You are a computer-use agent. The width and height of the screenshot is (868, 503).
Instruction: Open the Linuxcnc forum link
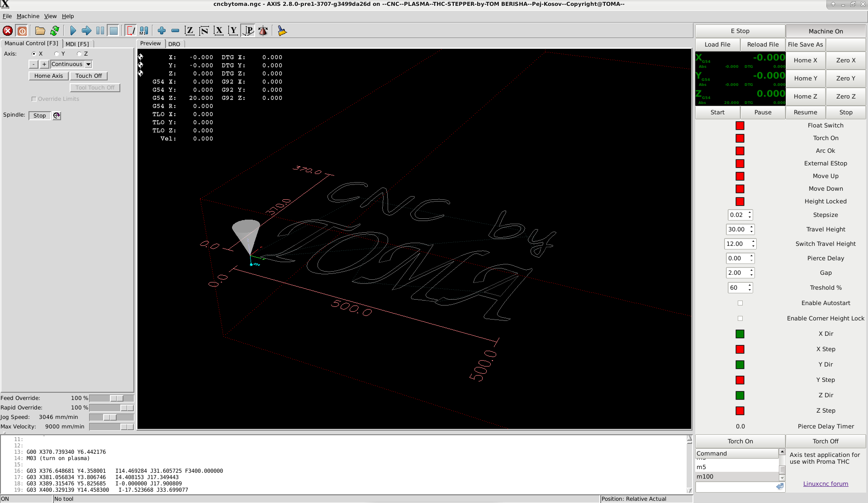(825, 484)
